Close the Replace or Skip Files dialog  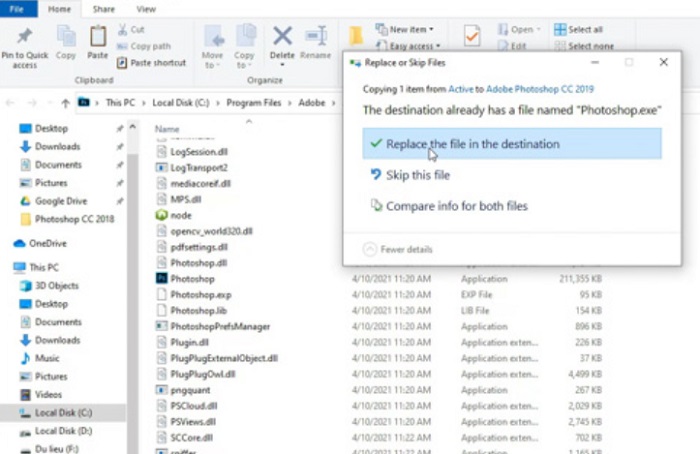point(663,62)
